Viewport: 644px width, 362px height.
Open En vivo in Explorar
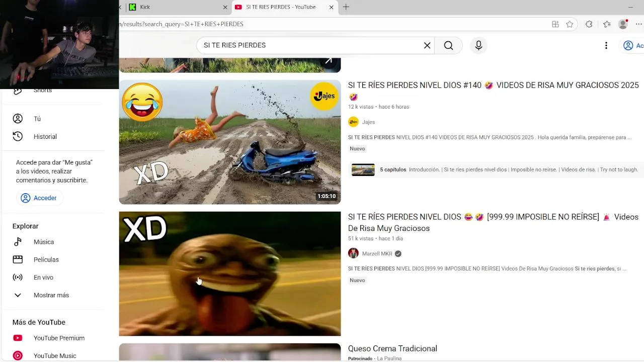point(43,277)
